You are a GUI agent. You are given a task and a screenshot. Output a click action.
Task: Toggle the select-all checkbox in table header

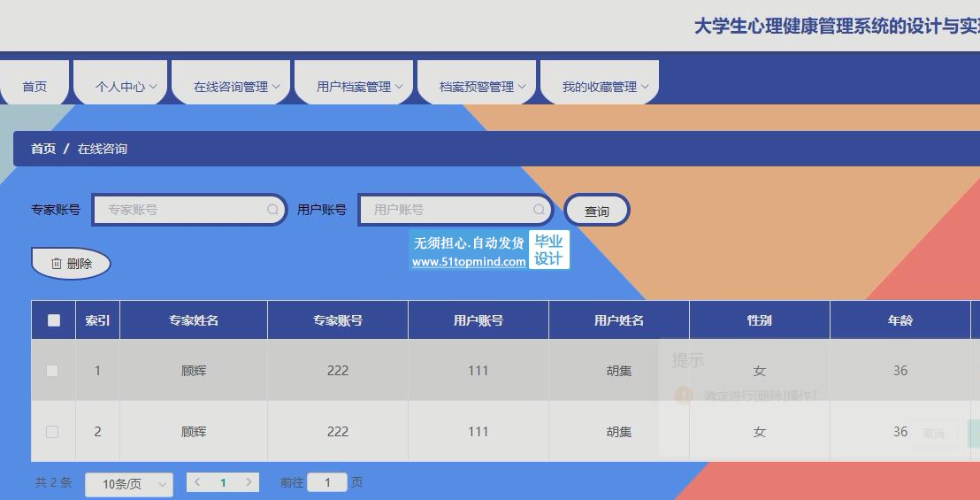[54, 320]
